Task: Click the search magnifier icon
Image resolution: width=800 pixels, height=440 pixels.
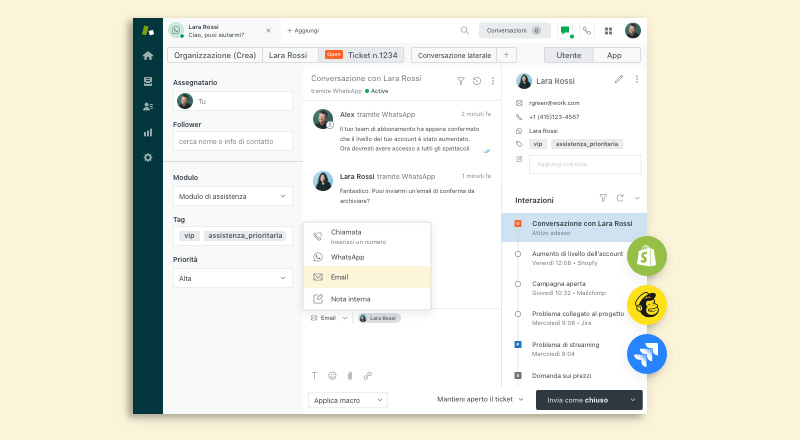Action: [464, 31]
